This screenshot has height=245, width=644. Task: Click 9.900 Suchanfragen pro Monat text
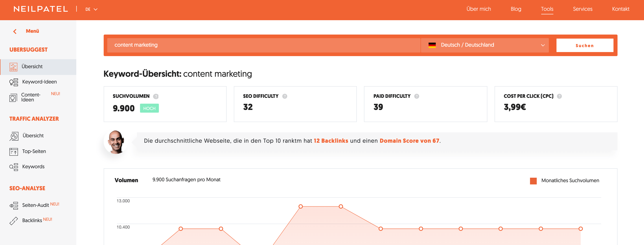(186, 180)
